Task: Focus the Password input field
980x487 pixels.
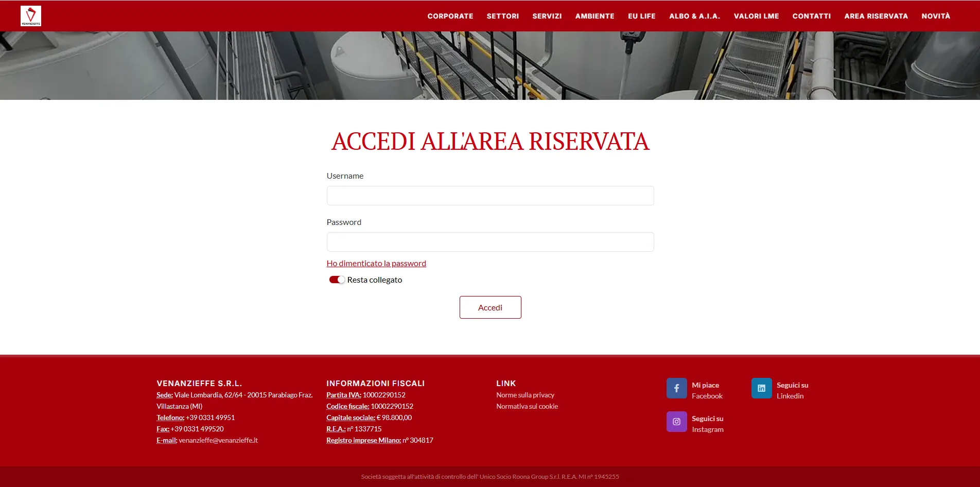Action: click(x=490, y=242)
